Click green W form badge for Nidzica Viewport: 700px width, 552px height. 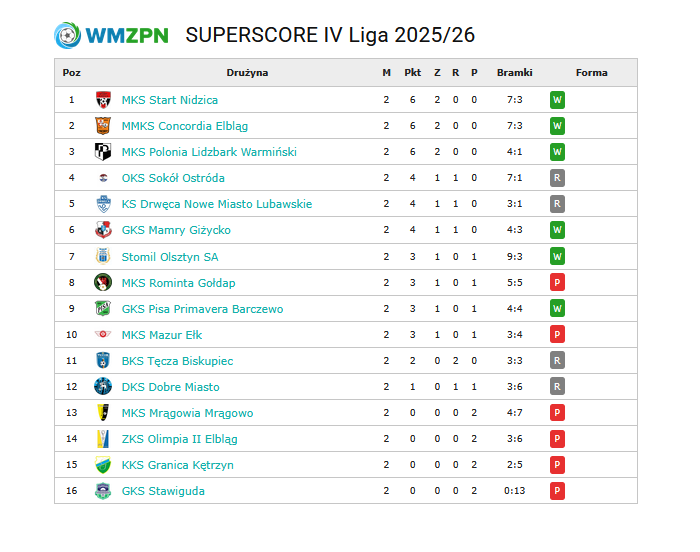pyautogui.click(x=558, y=100)
